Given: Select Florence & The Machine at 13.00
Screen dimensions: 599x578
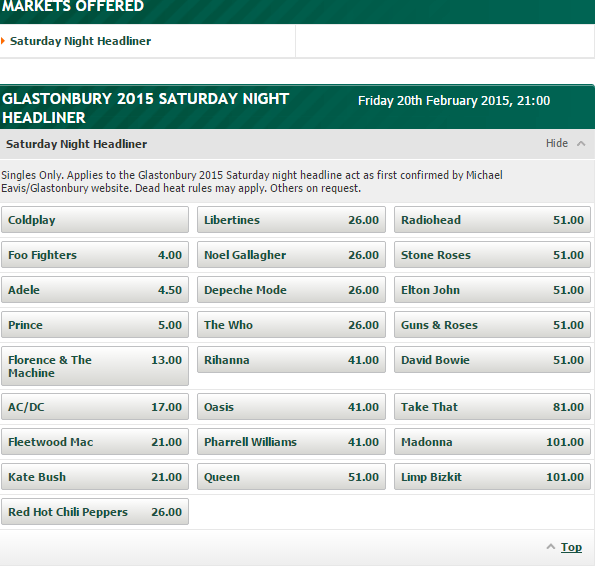Looking at the screenshot, I should pyautogui.click(x=95, y=366).
